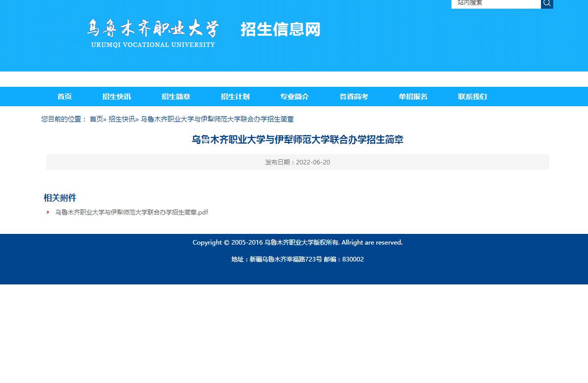Open the 首页 navigation menu item
The image size is (588, 383).
point(64,97)
